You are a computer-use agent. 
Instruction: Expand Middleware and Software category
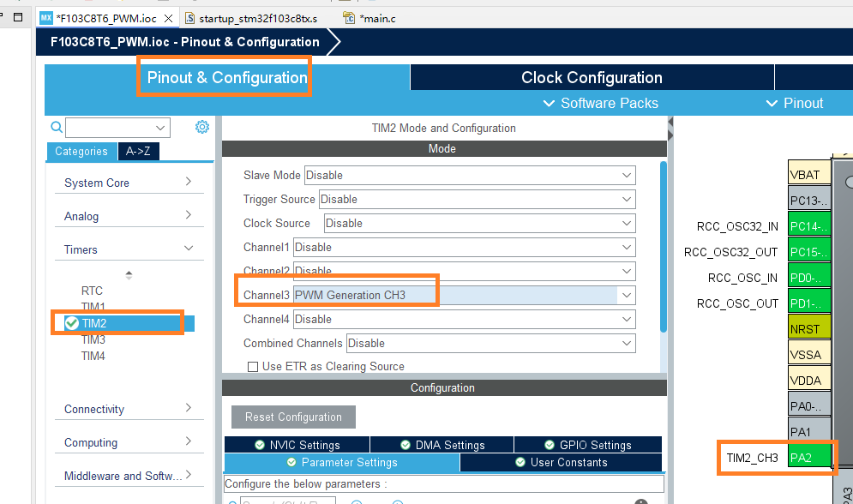tap(129, 476)
